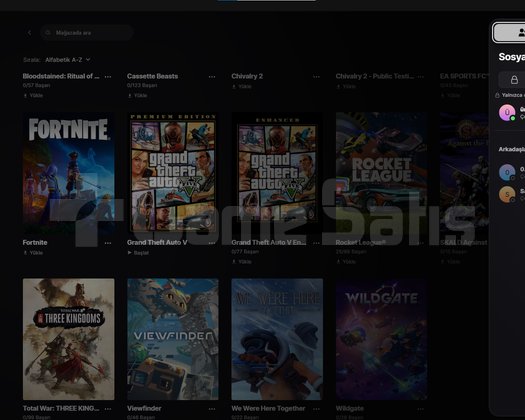
Task: Open three-dot menu for Bloodstained: Ritual of
Action: click(x=108, y=77)
